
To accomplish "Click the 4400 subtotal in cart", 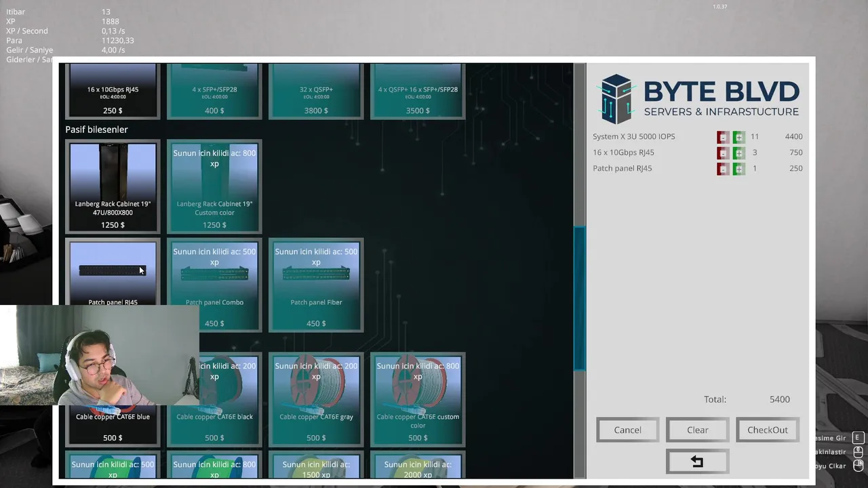I will coord(793,137).
